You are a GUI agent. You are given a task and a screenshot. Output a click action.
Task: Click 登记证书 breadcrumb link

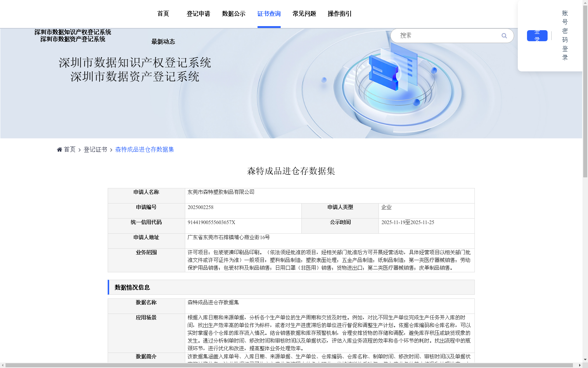tap(95, 149)
